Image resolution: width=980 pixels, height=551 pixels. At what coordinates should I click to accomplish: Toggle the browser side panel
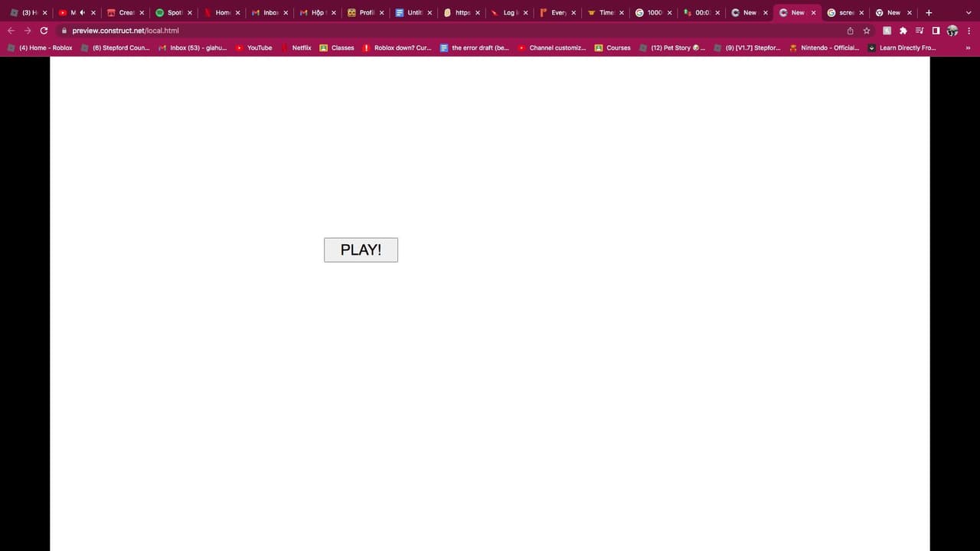point(936,31)
